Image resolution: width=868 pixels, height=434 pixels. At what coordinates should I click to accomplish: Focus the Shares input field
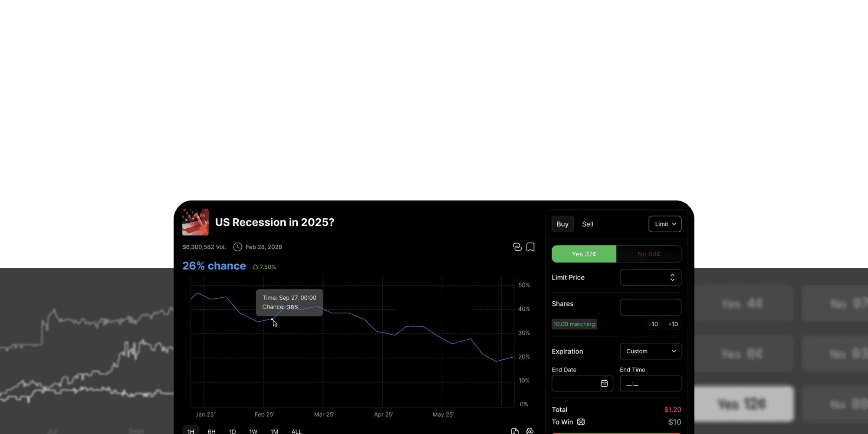point(651,307)
